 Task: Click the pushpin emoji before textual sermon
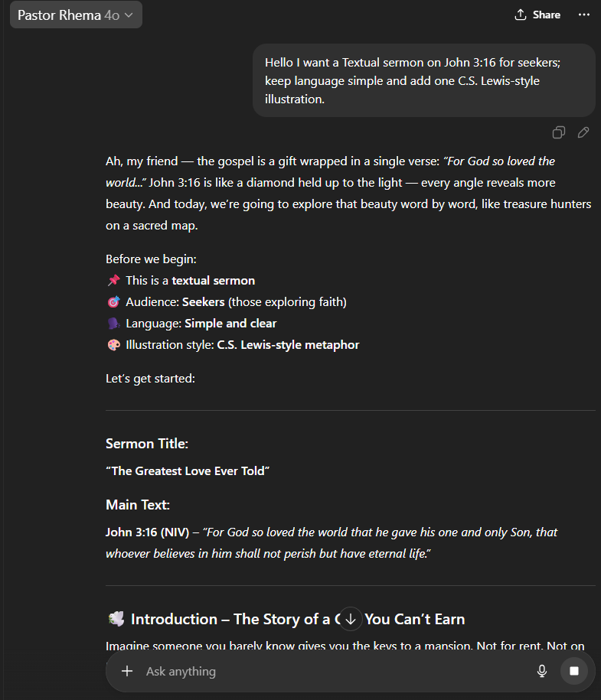113,281
